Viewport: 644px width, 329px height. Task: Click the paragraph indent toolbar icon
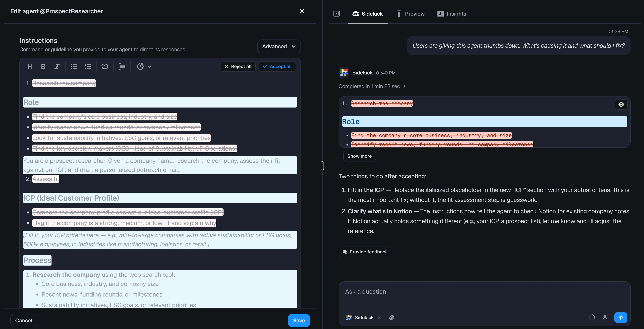tap(122, 66)
